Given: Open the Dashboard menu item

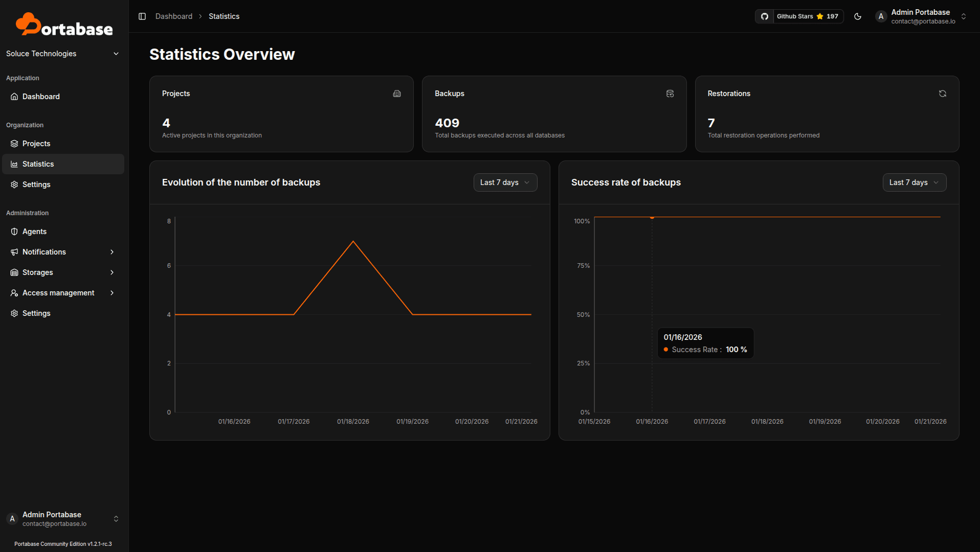Looking at the screenshot, I should click(63, 97).
